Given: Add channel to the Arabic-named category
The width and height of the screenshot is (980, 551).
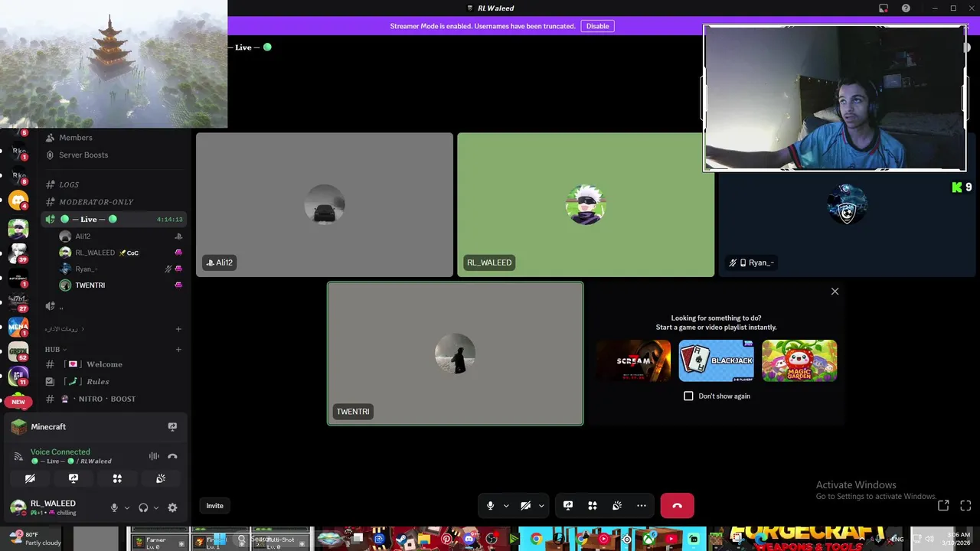Looking at the screenshot, I should click(x=178, y=329).
